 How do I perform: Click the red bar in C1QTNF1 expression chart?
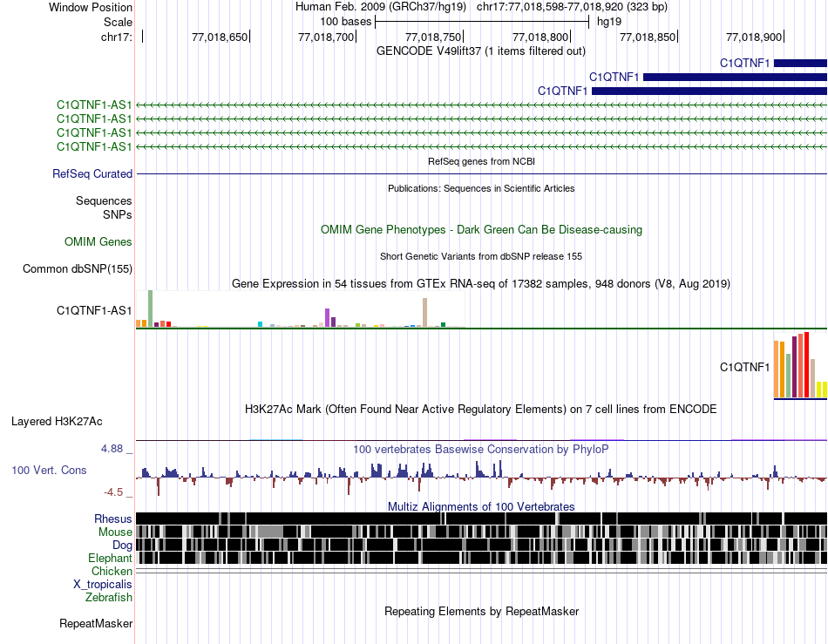pos(806,365)
